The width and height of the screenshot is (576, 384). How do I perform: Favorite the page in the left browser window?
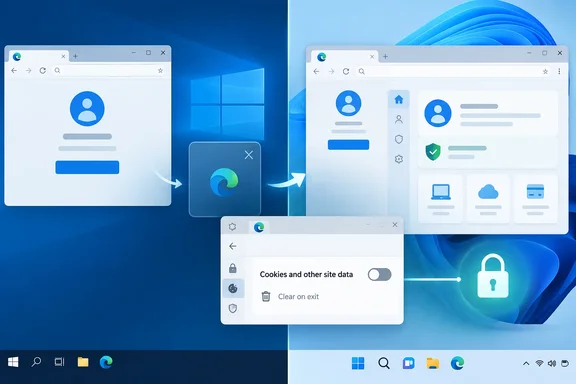pyautogui.click(x=160, y=71)
